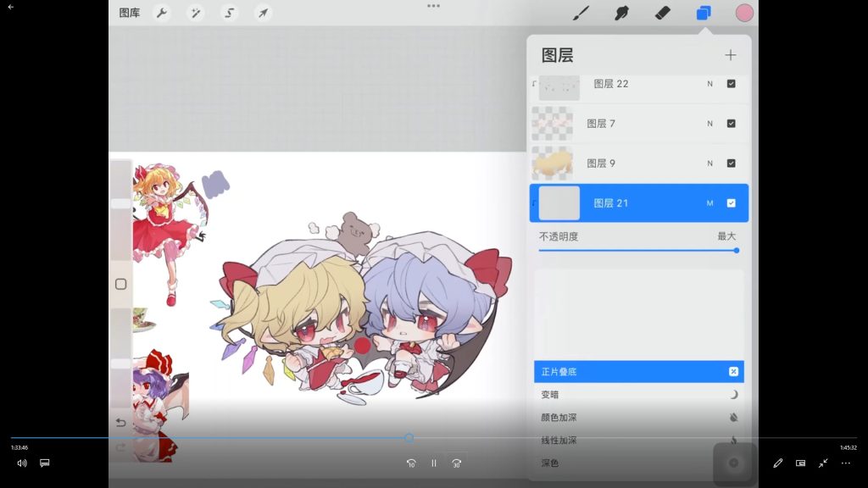Collapse blend mode M on 图层 21
Viewport: 868px width, 488px height.
pyautogui.click(x=710, y=203)
